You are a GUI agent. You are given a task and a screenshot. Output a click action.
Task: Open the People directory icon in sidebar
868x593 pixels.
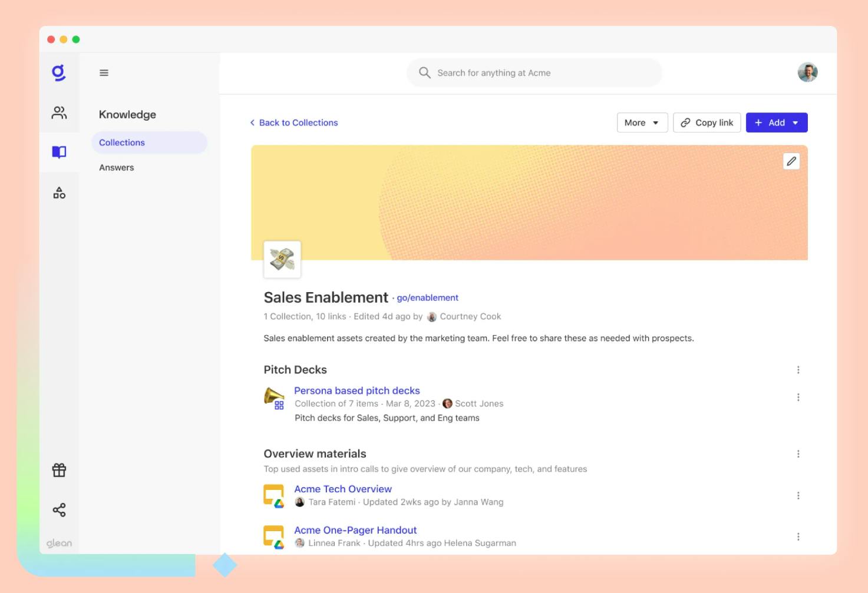[x=59, y=112]
